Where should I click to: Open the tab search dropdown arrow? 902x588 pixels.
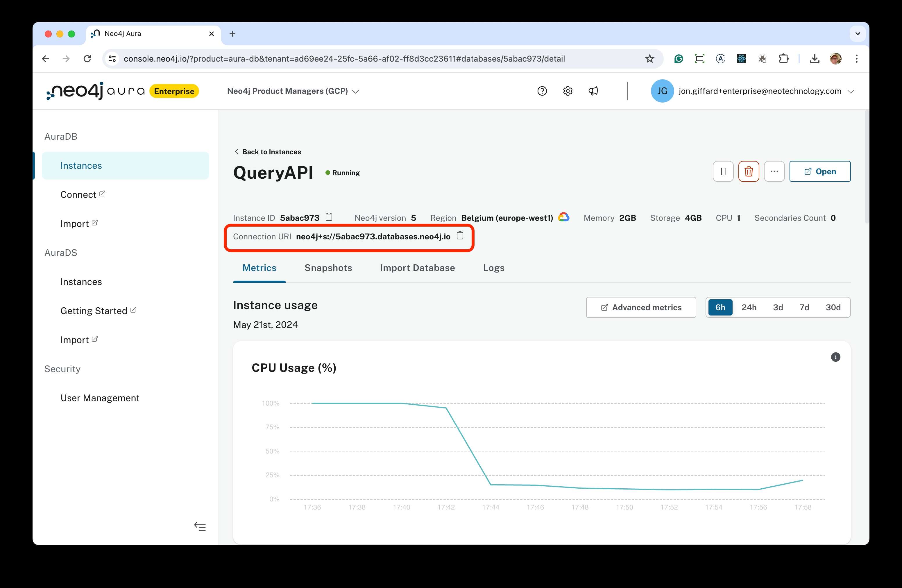(857, 34)
